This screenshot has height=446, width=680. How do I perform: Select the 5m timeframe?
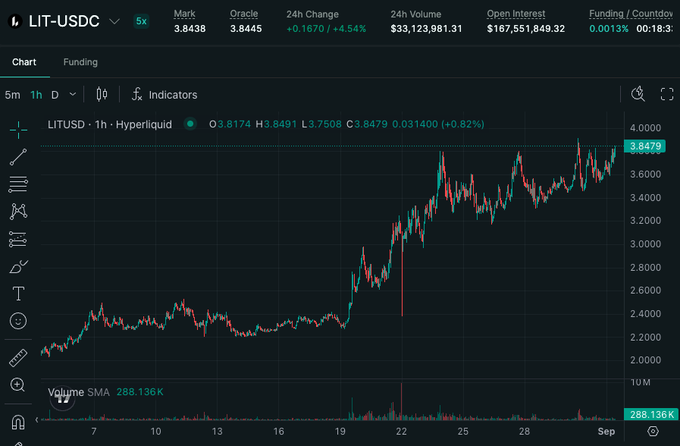[13, 95]
